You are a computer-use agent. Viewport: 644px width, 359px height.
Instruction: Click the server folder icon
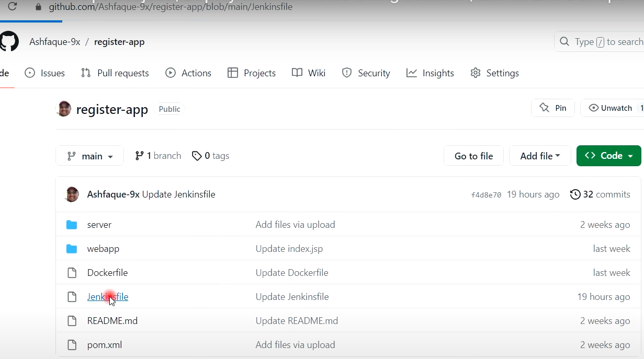point(72,225)
